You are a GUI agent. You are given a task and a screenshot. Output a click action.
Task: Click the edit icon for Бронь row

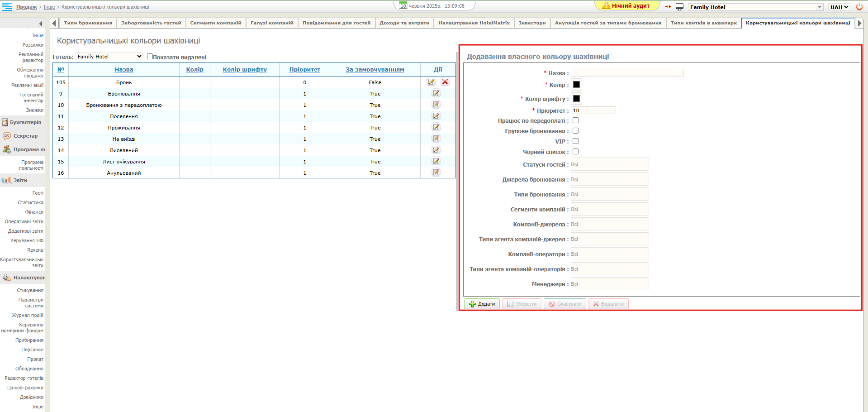pos(431,82)
